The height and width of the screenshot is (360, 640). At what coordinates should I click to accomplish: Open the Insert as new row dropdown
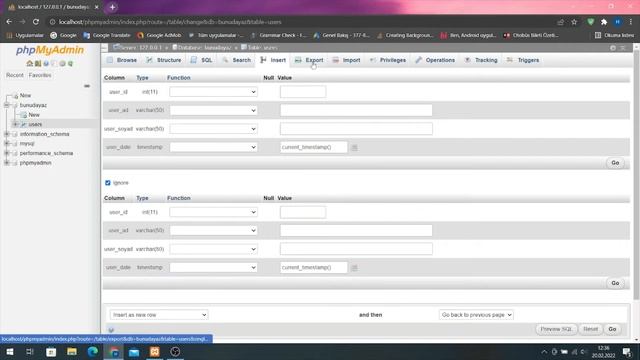pos(159,315)
